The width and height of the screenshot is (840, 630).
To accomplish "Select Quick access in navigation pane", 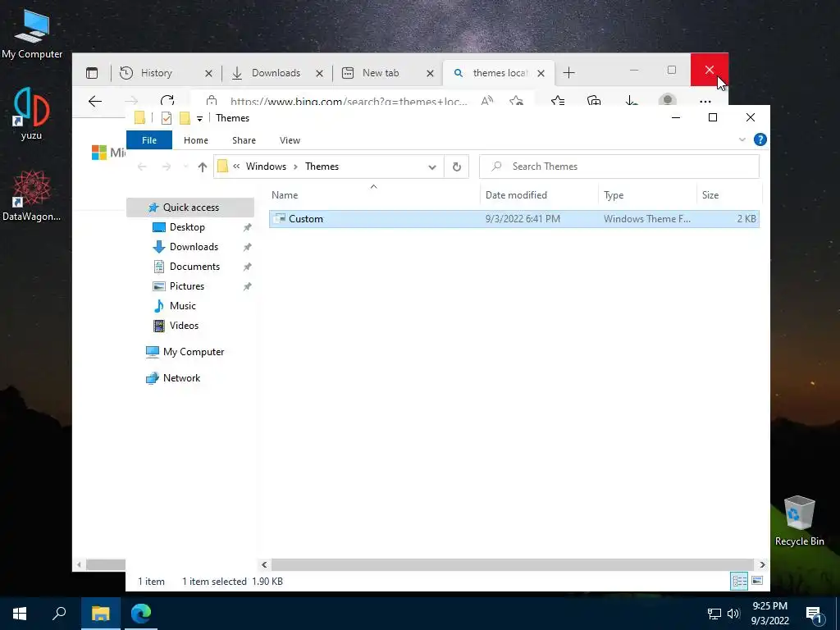I will [x=190, y=208].
